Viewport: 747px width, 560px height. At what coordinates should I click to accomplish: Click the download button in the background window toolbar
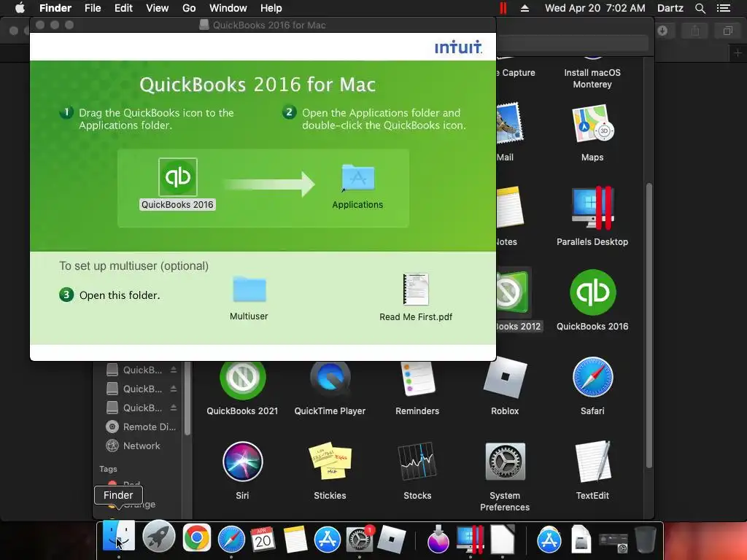662,31
